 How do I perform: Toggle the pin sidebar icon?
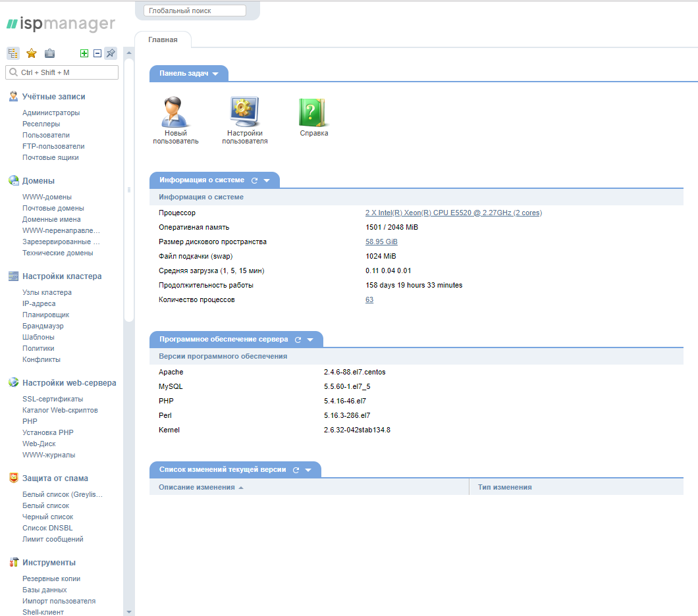pyautogui.click(x=111, y=53)
